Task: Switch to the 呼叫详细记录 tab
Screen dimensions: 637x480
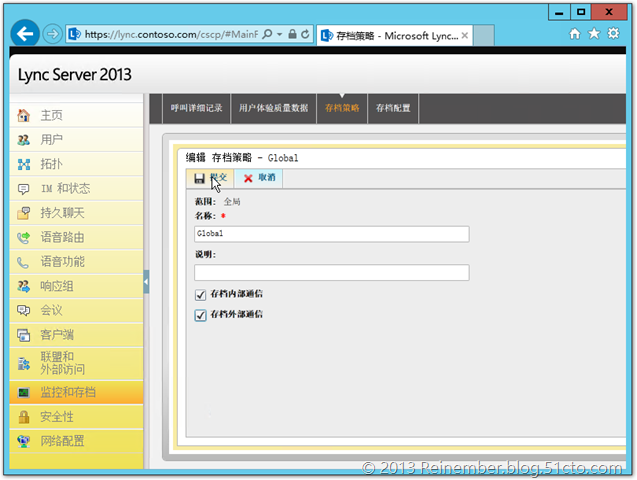Action: pos(196,108)
